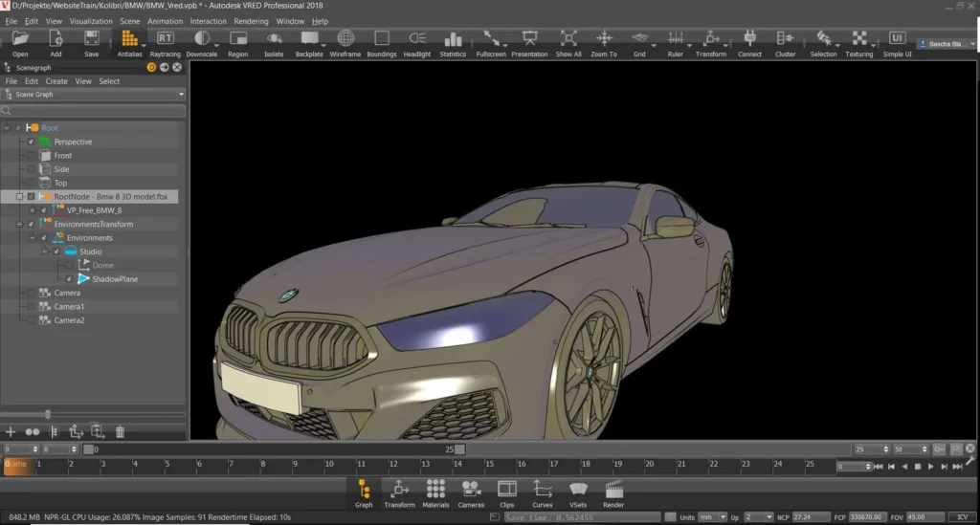Start Presentation mode
Image resolution: width=980 pixels, height=525 pixels.
point(529,38)
